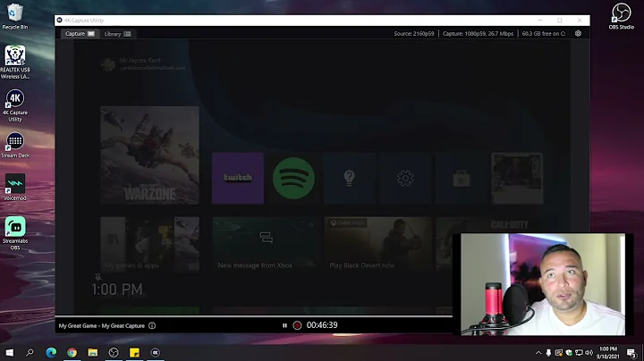Click Capture 1080p59, 26.7 Mbps status
Image resolution: width=644 pixels, height=361 pixels.
pos(478,34)
